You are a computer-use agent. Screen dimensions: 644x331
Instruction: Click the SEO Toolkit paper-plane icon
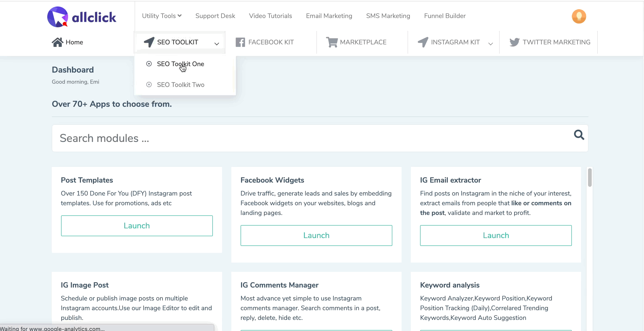[149, 42]
